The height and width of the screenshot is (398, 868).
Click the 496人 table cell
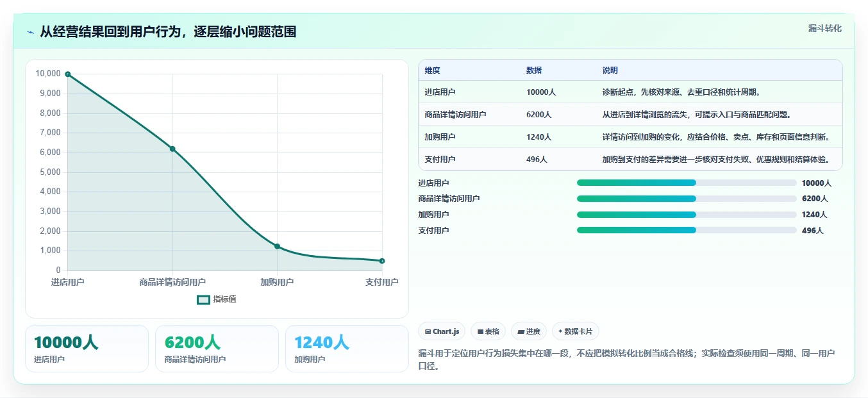coord(537,160)
